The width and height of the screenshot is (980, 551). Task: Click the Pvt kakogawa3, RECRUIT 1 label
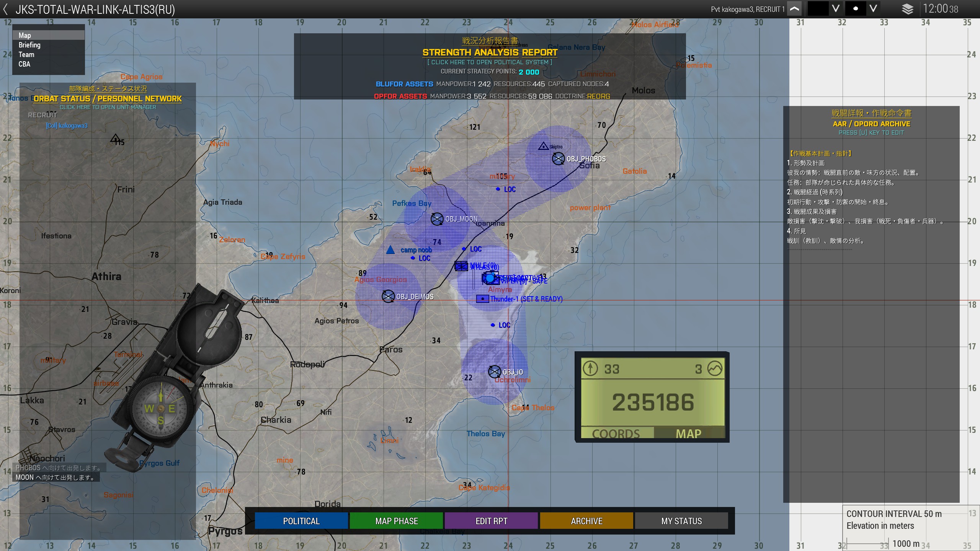748,9
